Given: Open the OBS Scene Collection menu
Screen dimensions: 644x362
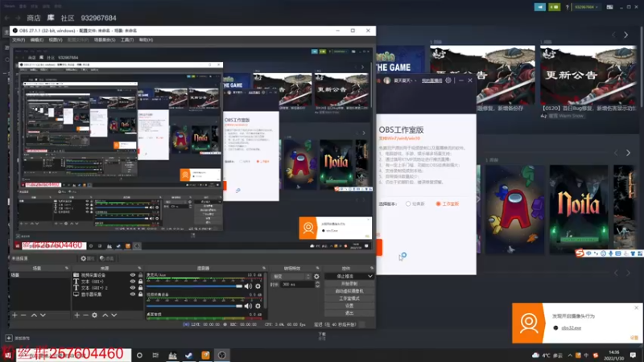Looking at the screenshot, I should [105, 39].
